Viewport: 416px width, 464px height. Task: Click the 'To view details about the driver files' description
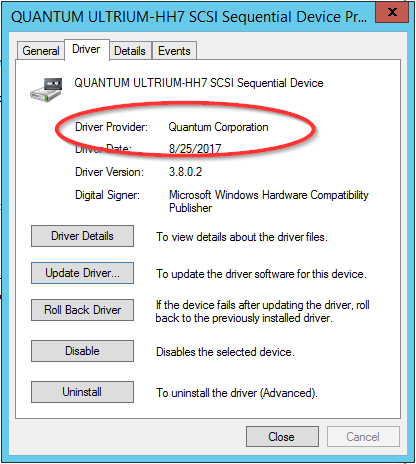coord(242,237)
